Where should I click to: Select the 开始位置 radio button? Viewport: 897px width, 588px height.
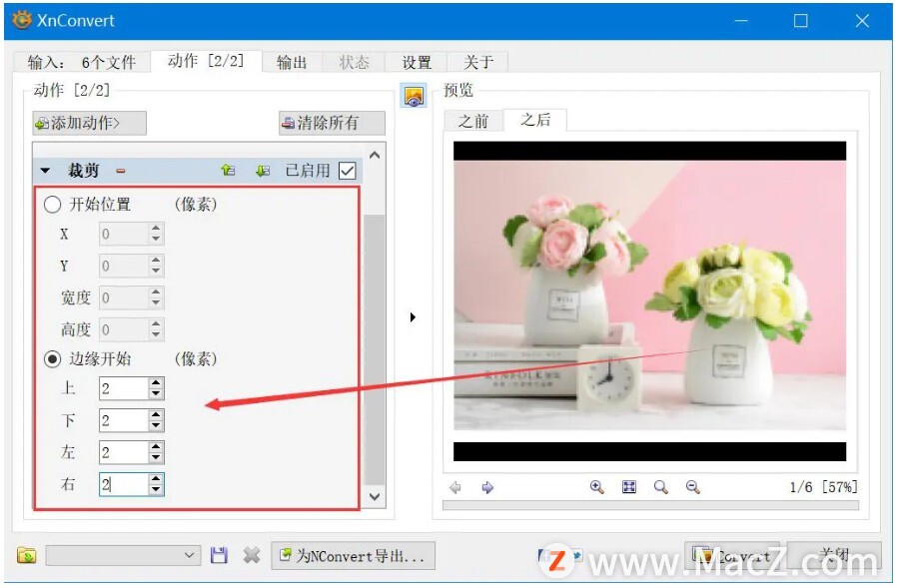[52, 205]
